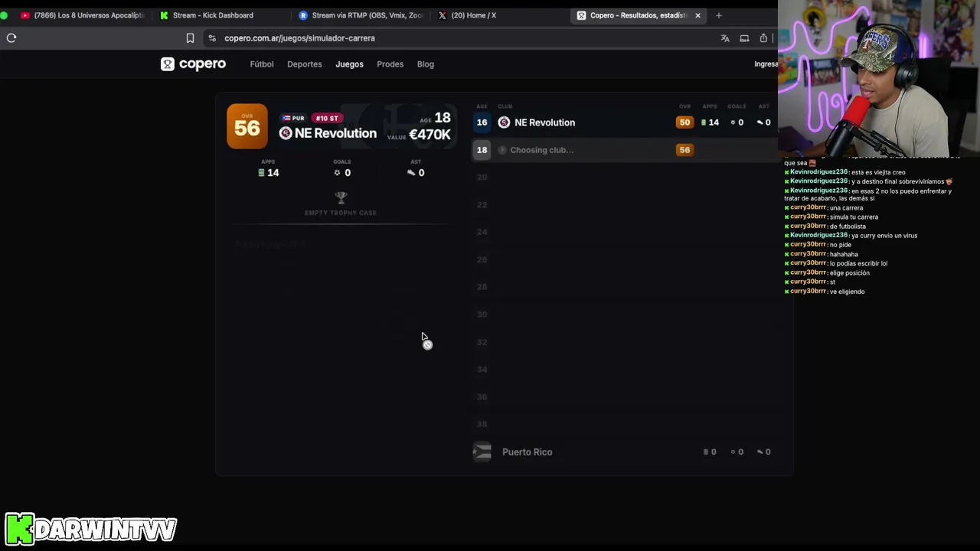This screenshot has height=551, width=980.
Task: Click chat message 'esta es viejita creo'
Action: (x=878, y=173)
